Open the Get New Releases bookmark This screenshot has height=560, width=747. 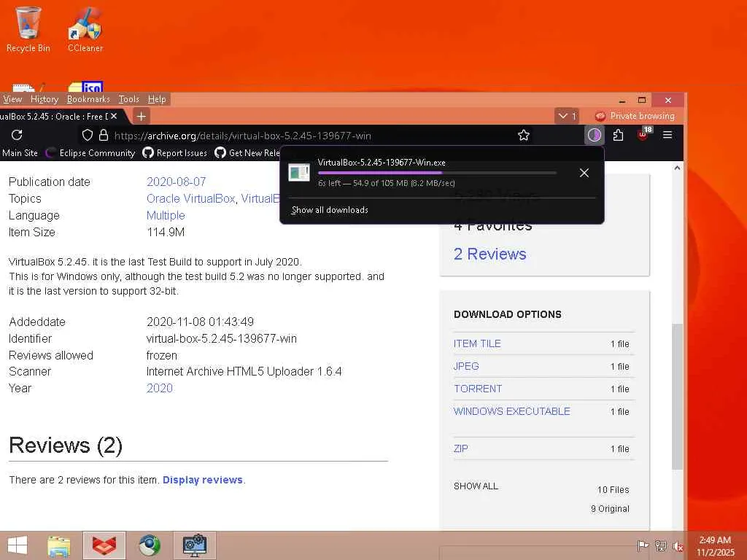point(247,153)
